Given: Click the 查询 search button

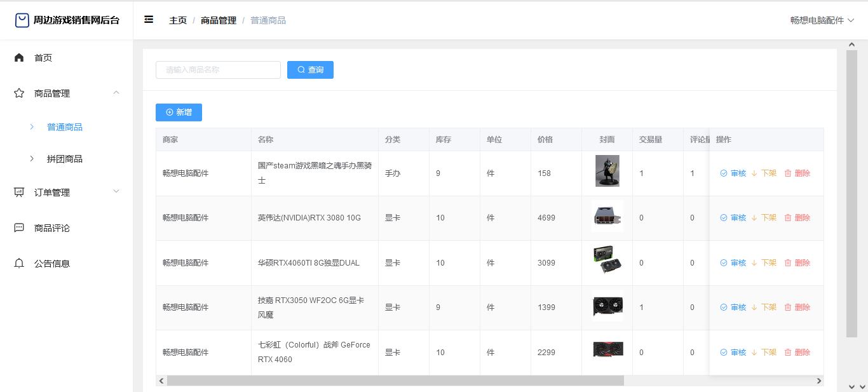Looking at the screenshot, I should (x=310, y=70).
